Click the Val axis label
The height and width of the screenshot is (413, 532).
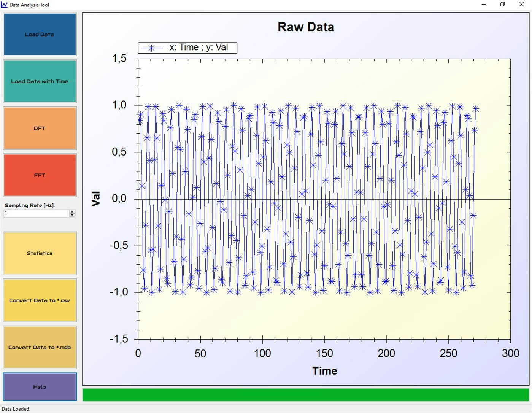click(96, 198)
